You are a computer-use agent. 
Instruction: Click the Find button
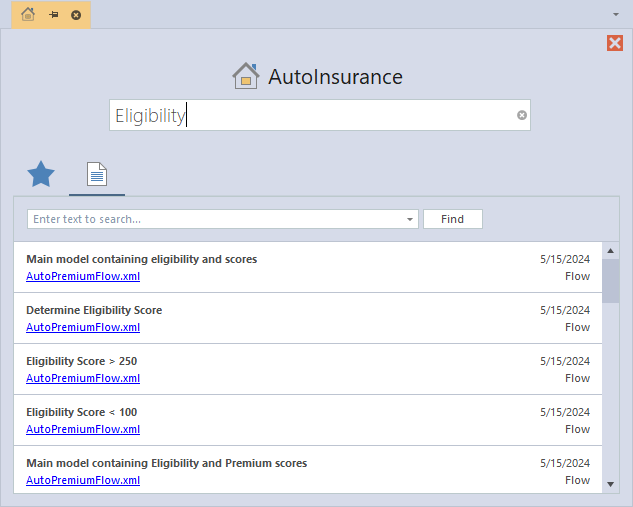[453, 219]
